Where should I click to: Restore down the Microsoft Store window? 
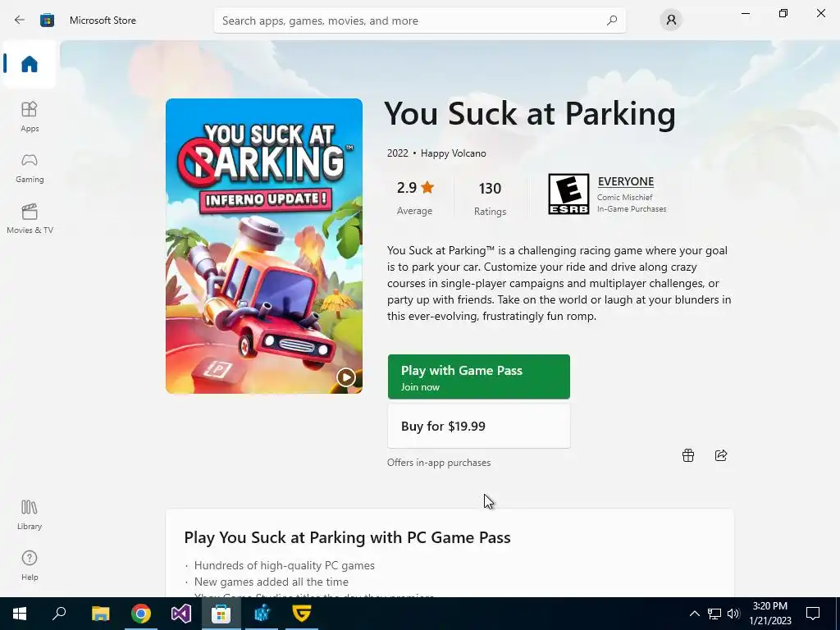[783, 13]
